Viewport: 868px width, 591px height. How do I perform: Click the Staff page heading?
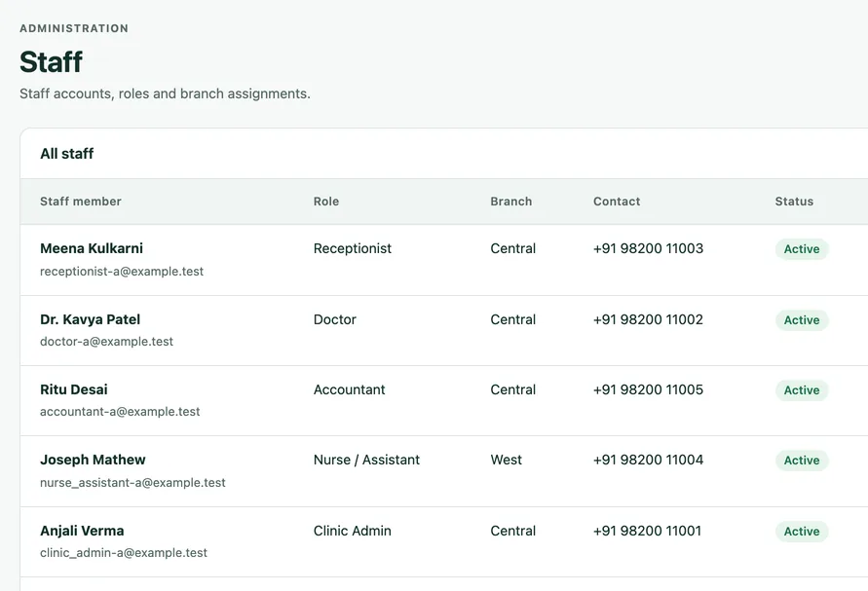pos(51,61)
